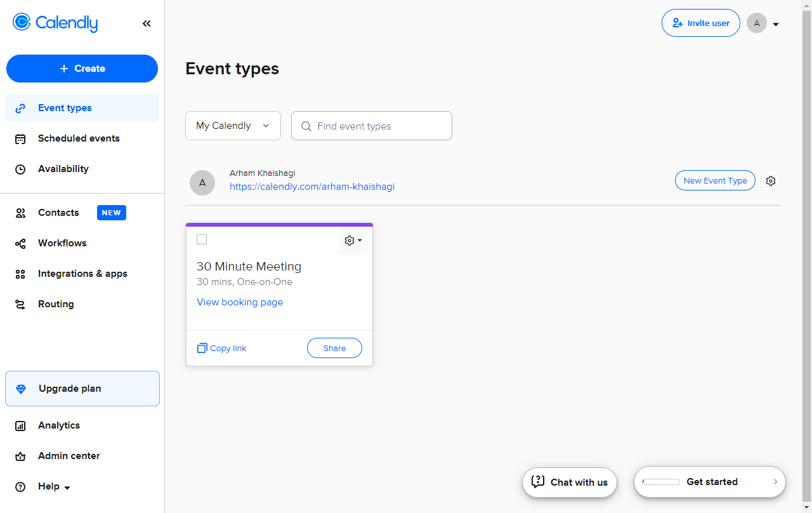Viewport: 812px width, 513px height.
Task: Click the Admin center crown icon
Action: [x=20, y=456]
